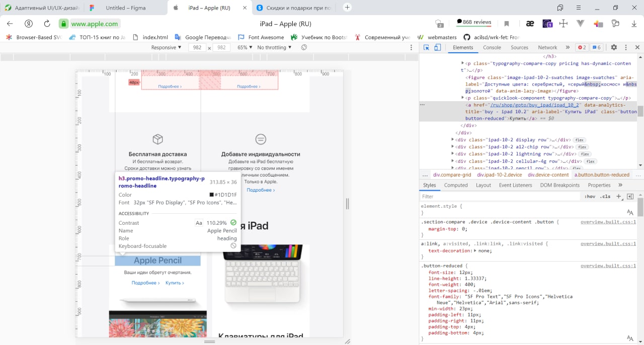Viewport: 644px width, 345px height.
Task: Show the 2 errors counter in DevTools
Action: (582, 47)
